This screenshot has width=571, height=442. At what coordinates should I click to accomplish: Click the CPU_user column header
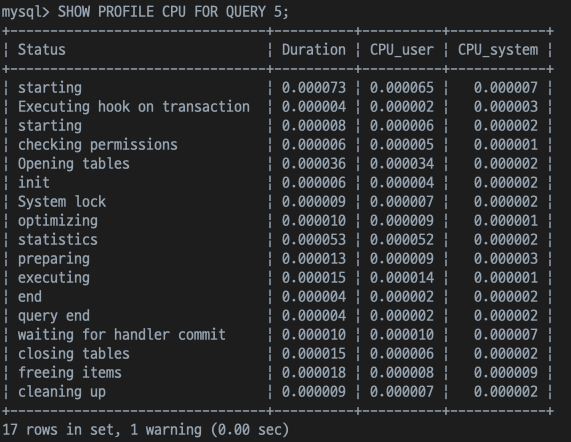click(x=402, y=50)
